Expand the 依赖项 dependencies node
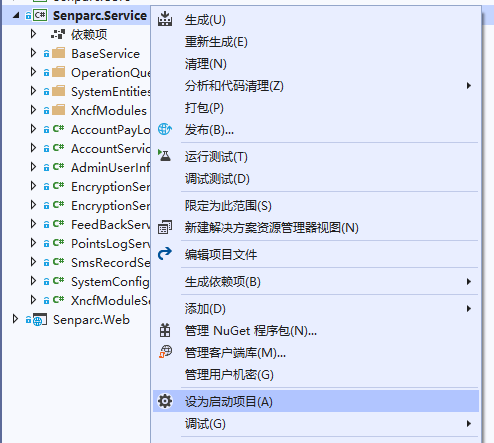494x443 pixels. click(x=33, y=34)
